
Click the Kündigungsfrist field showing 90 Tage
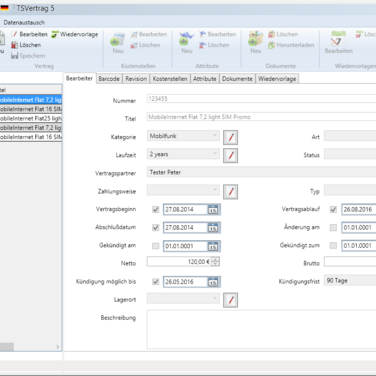(x=350, y=281)
